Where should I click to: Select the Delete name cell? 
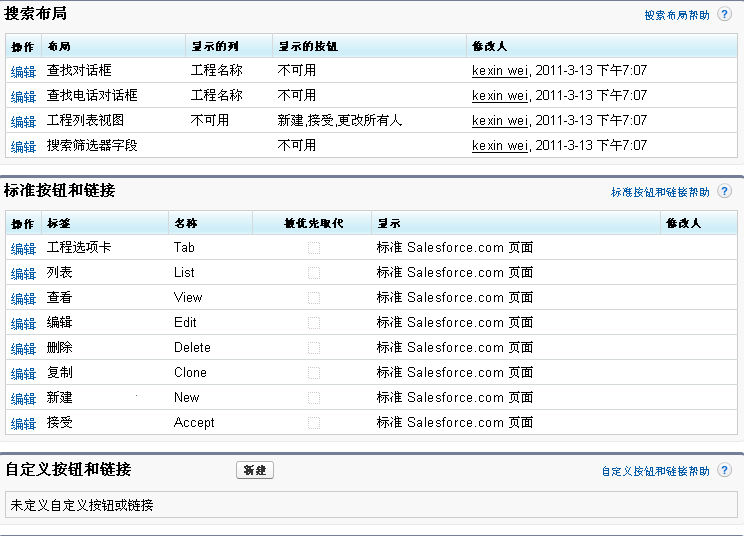pos(192,347)
